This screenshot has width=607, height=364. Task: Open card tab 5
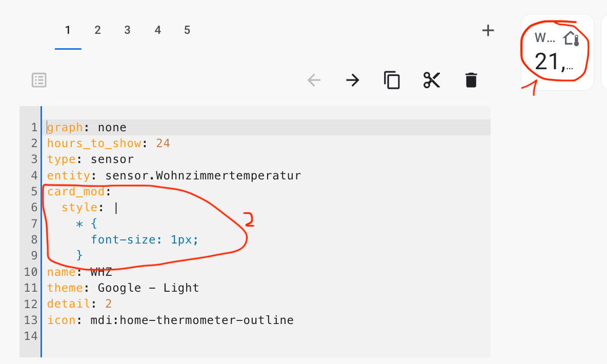pos(187,30)
